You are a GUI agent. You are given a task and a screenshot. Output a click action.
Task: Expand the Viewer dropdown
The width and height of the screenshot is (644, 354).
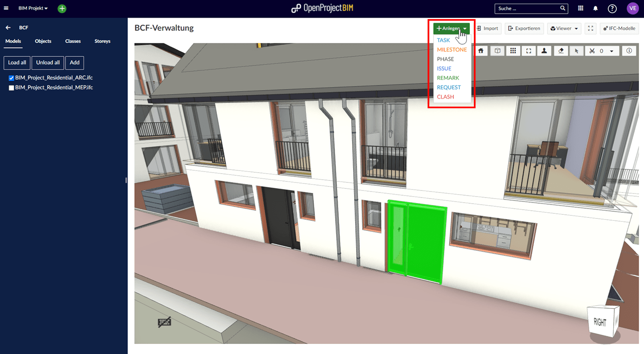[564, 28]
